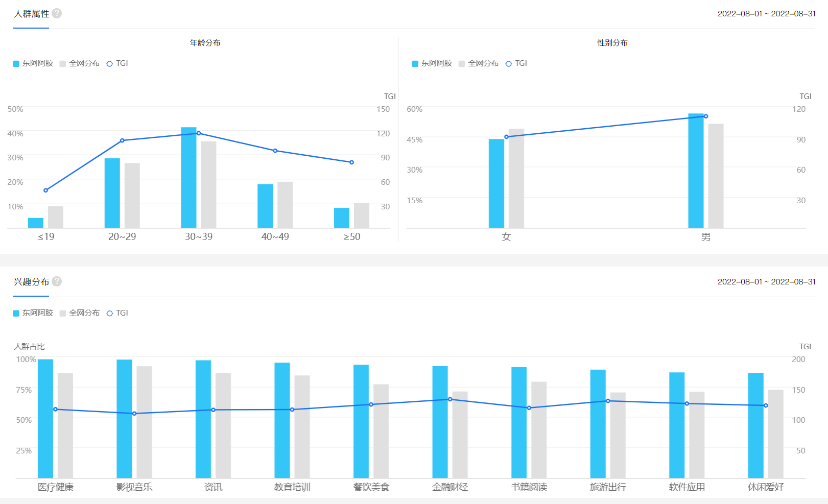Toggle TGI line in gender distribution chart
Image resolution: width=828 pixels, height=504 pixels.
point(516,63)
